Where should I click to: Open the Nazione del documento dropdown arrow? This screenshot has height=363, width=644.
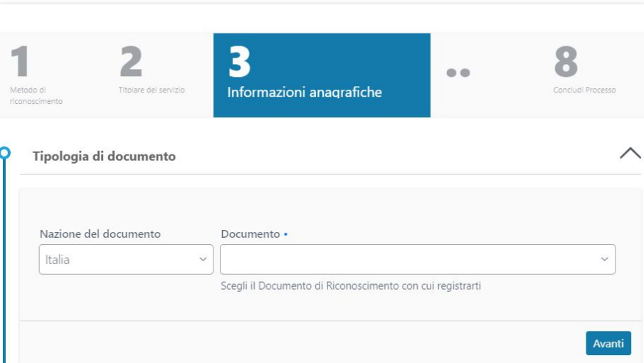pyautogui.click(x=202, y=260)
